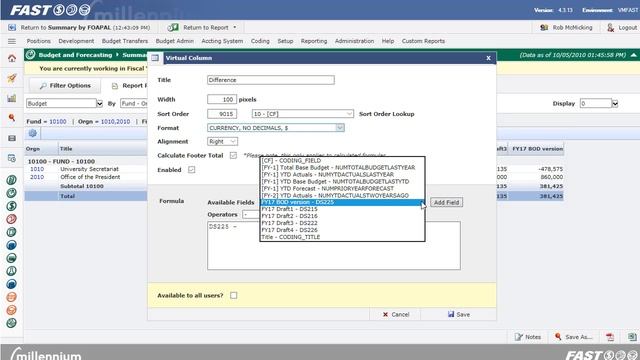Open the Coding menu
Viewport: 640px width, 360px height.
tap(260, 41)
